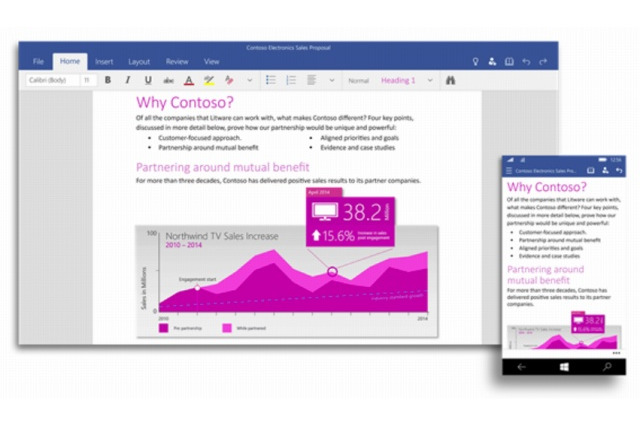Click the 'Customer-focused approach' bullet

coord(200,138)
